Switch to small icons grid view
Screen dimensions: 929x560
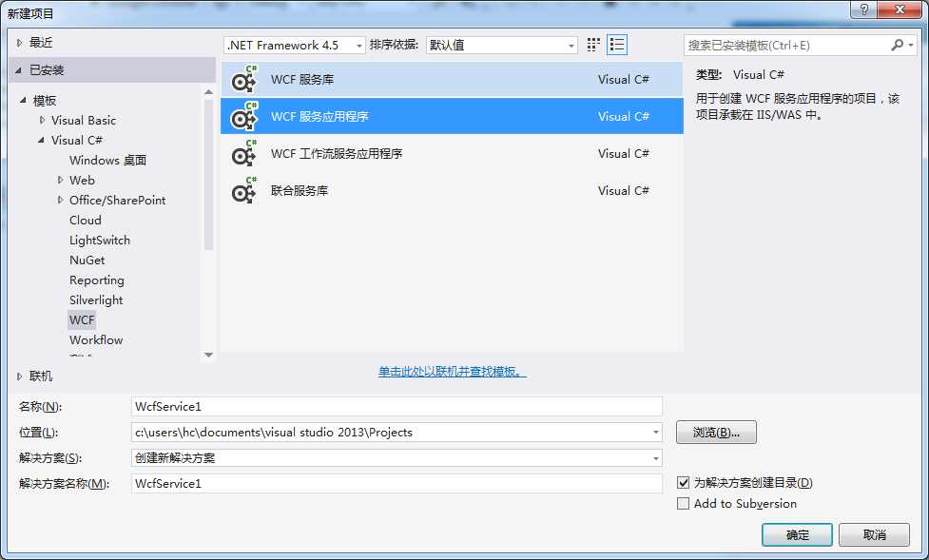click(x=593, y=45)
